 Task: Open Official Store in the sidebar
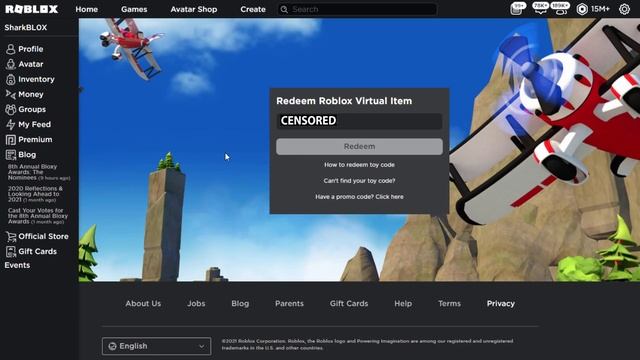pyautogui.click(x=43, y=236)
